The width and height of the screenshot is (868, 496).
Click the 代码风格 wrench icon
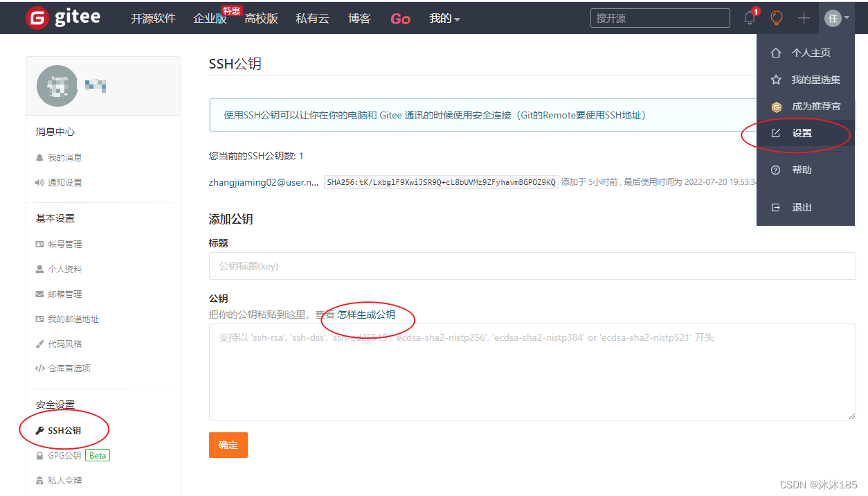pyautogui.click(x=40, y=344)
